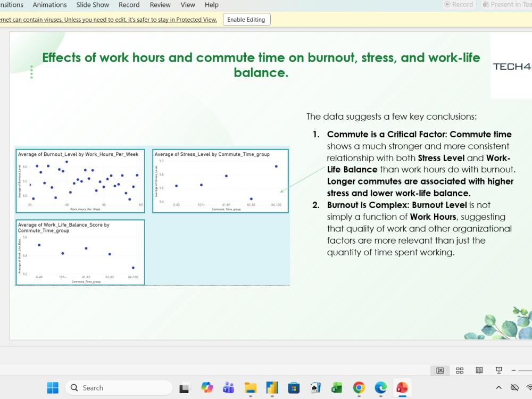532x399 pixels.
Task: Launch Google Chrome from taskbar
Action: pyautogui.click(x=359, y=387)
